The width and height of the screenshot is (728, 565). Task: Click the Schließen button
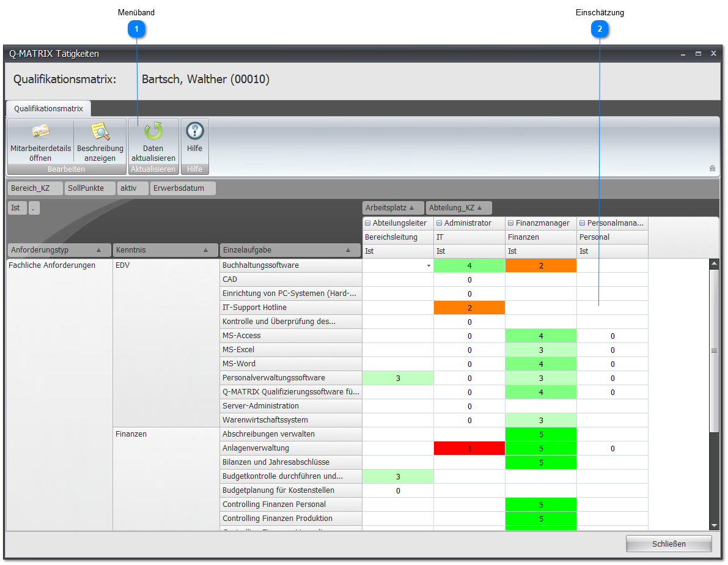(x=669, y=544)
